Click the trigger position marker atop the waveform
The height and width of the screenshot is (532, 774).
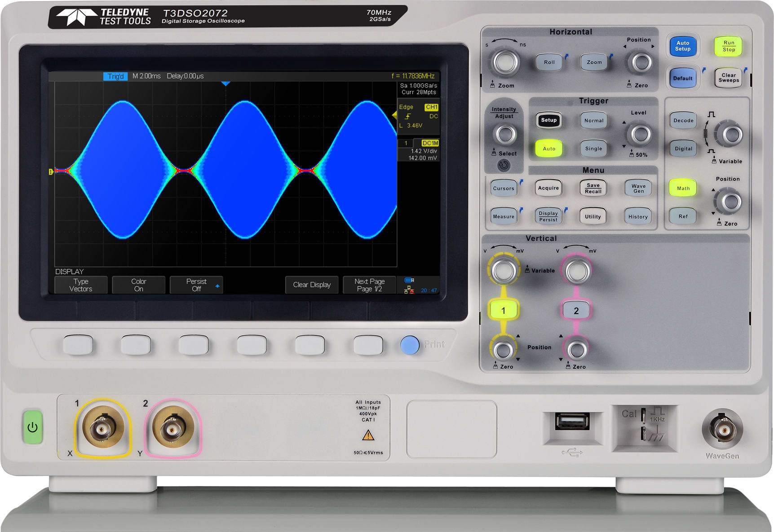pyautogui.click(x=226, y=84)
